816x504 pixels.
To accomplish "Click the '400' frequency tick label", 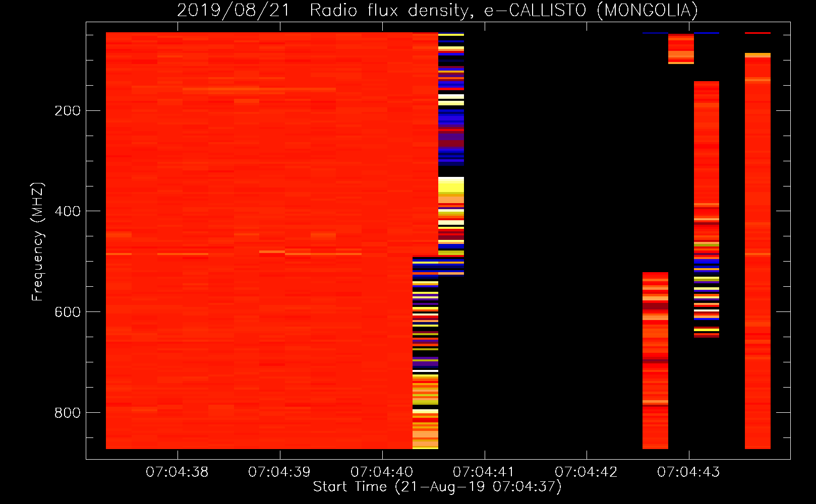I will click(x=68, y=211).
